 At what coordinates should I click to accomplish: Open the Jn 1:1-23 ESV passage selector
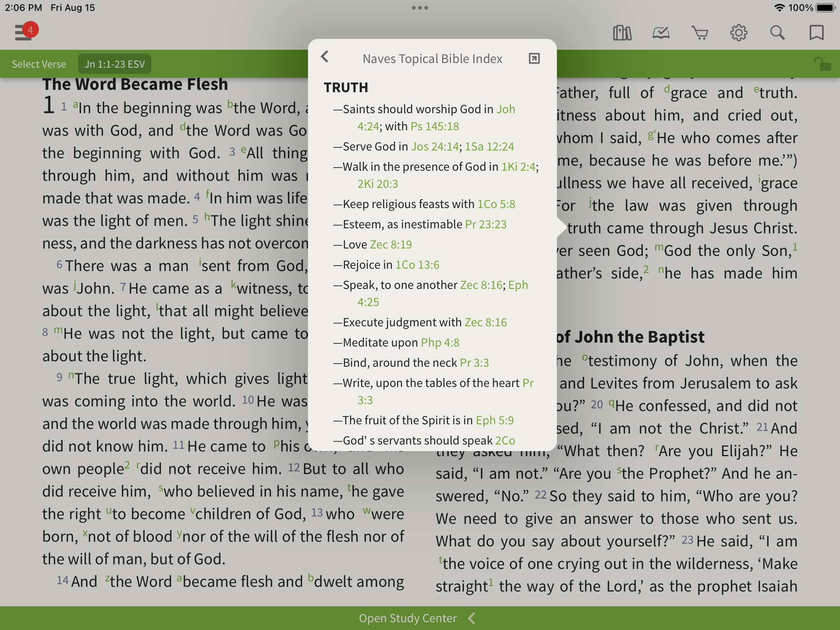click(115, 64)
